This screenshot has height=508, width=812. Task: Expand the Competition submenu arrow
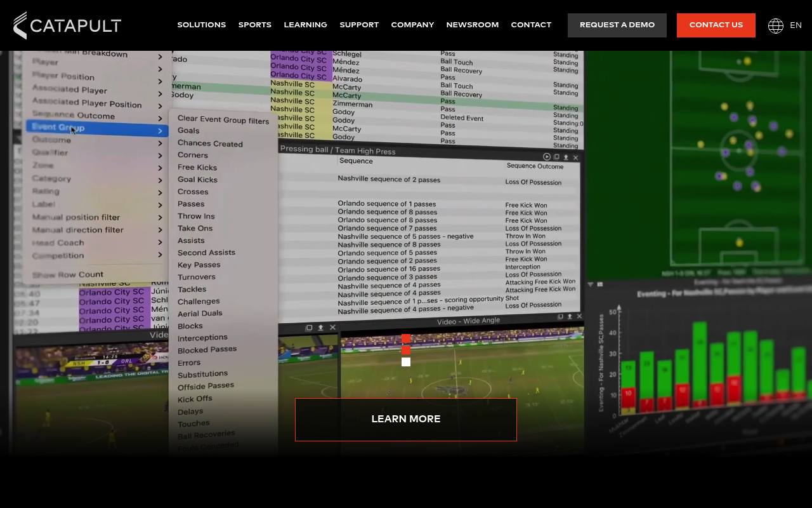click(x=160, y=256)
